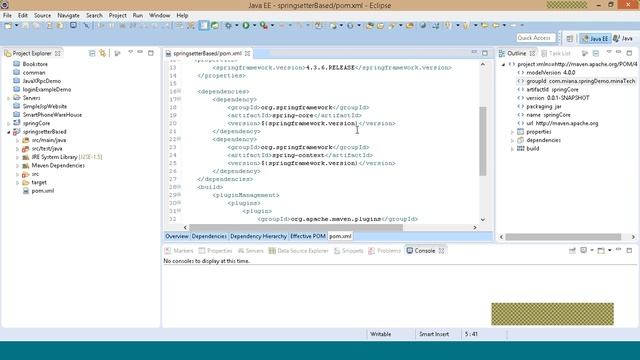Toggle Link with Editor in Project Explorer
The height and width of the screenshot is (360, 640).
coord(102,53)
